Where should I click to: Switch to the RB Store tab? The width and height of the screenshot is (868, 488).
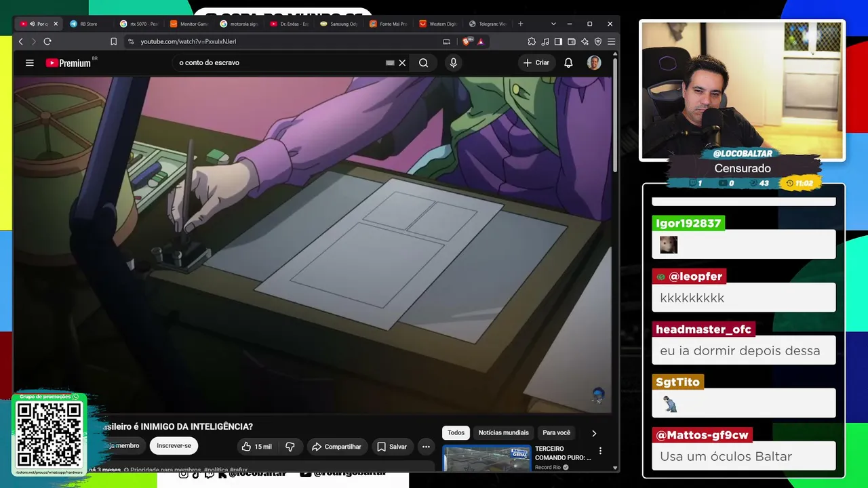click(x=88, y=24)
